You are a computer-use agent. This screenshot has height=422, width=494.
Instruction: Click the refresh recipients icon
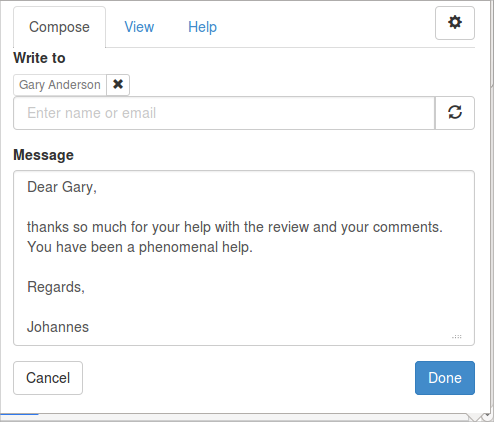coord(455,113)
